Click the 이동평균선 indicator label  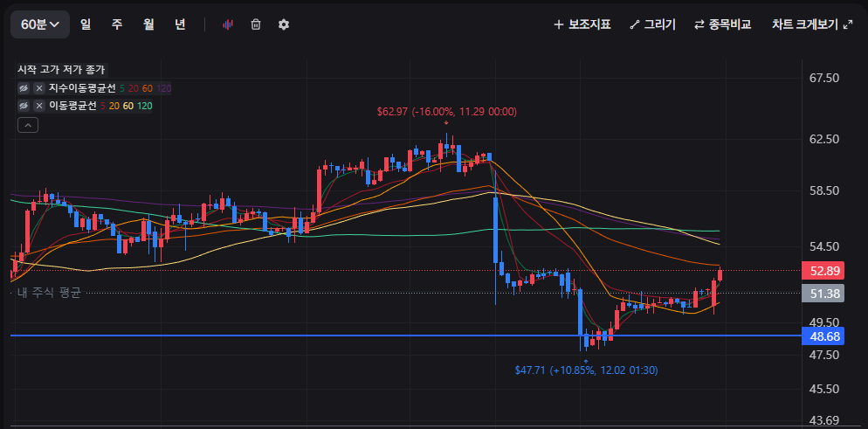click(72, 105)
